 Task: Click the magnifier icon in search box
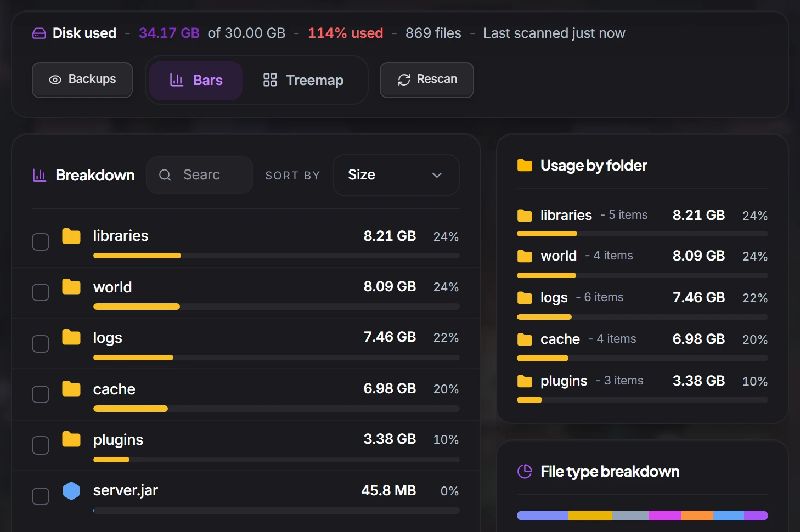coord(165,175)
